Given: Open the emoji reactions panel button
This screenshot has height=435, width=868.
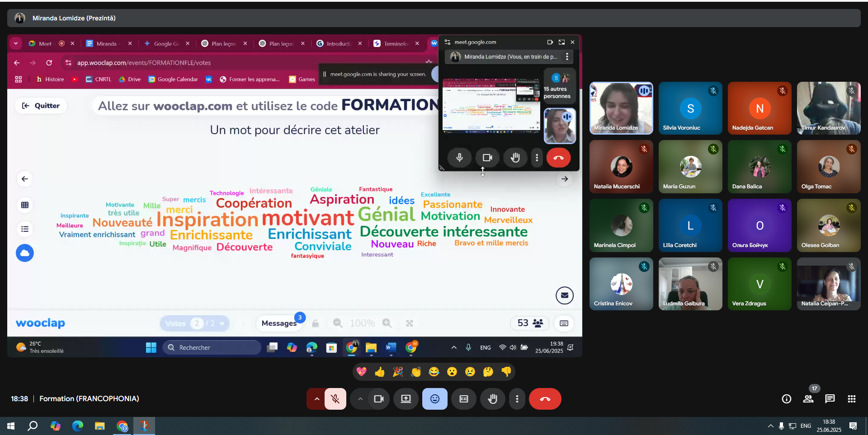Looking at the screenshot, I should (434, 399).
